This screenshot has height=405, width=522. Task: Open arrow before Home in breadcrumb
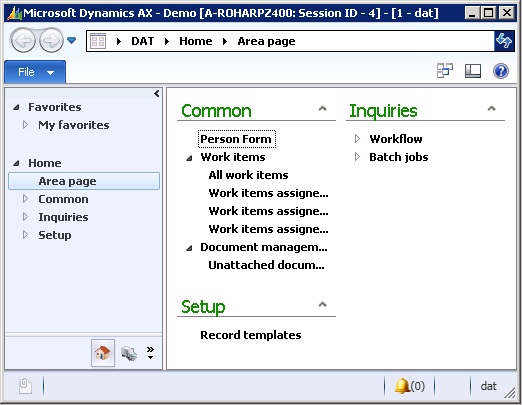167,41
